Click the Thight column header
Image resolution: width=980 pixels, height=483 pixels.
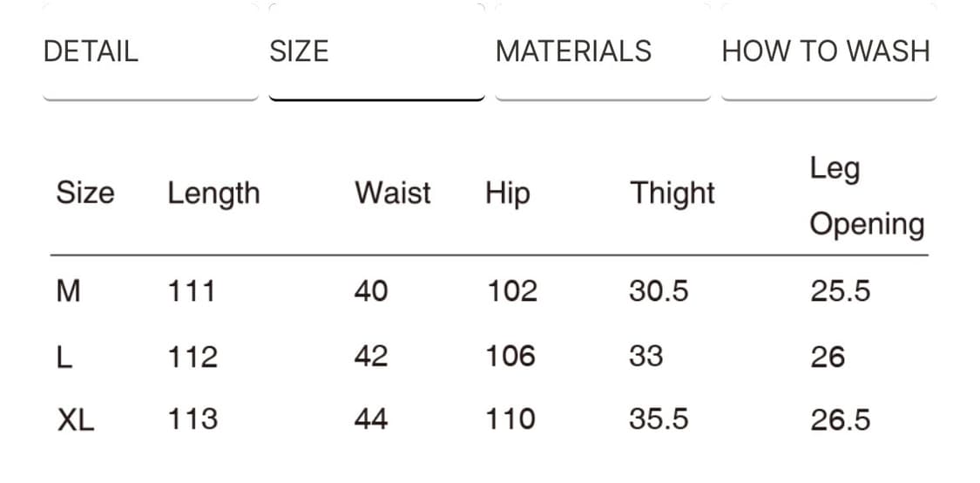[672, 194]
